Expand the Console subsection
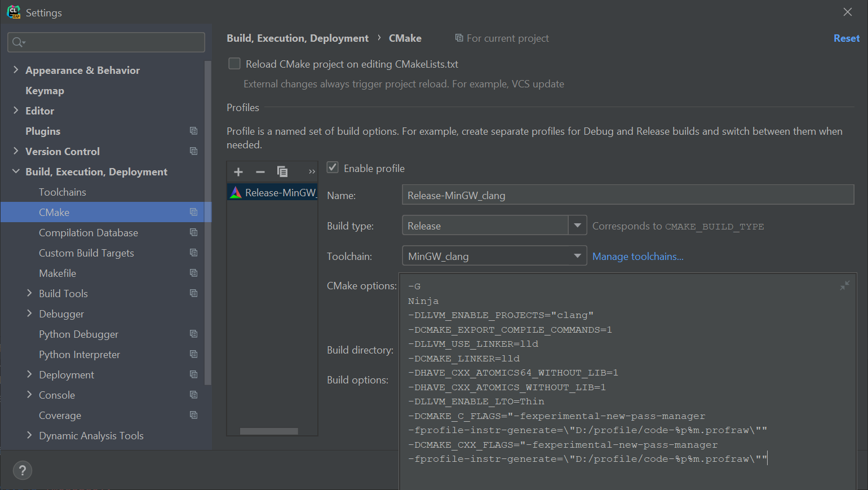The height and width of the screenshot is (490, 868). pyautogui.click(x=29, y=395)
